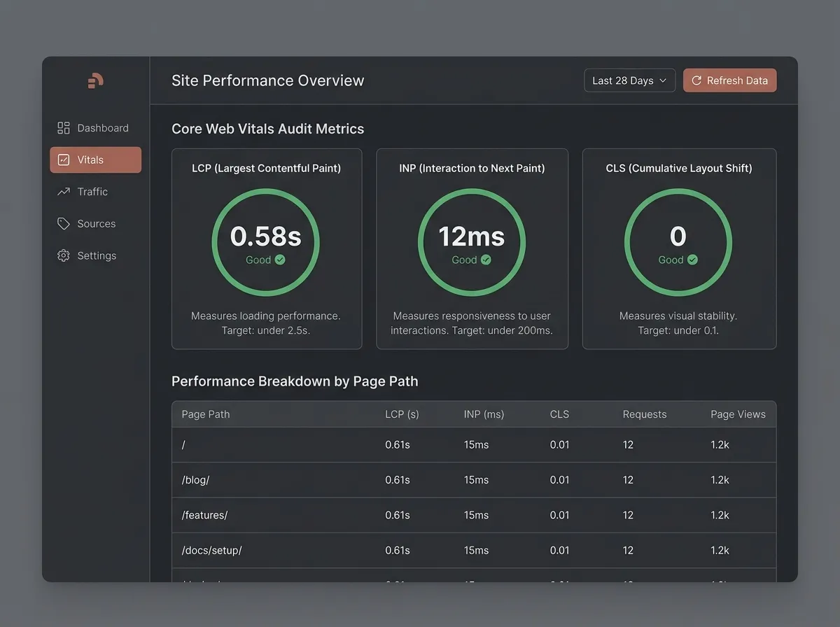Click the "INP (Interaction to Next Paint)" card title
Screen dimensions: 840x627
[x=472, y=168]
